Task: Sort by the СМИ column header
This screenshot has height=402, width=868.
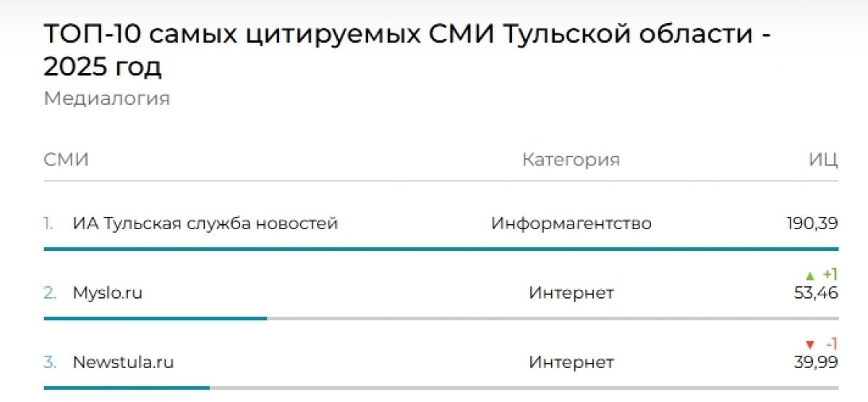Action: [x=66, y=160]
